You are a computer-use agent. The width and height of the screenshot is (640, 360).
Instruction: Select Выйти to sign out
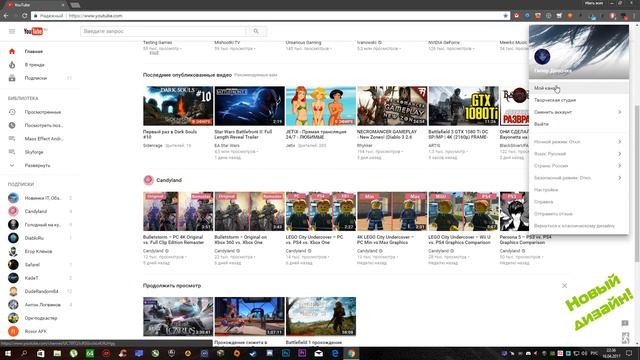(579, 124)
